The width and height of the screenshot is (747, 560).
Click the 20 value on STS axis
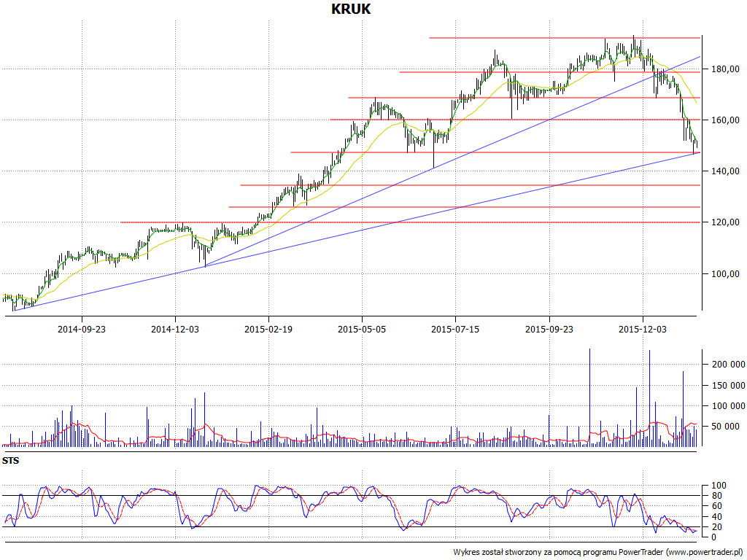[716, 526]
